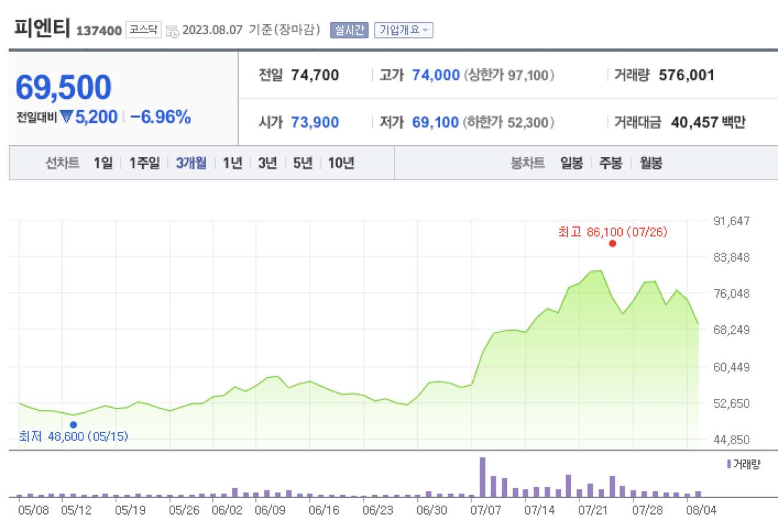Click the 거래량 value 576,001
This screenshot has width=778, height=532.
click(x=686, y=75)
